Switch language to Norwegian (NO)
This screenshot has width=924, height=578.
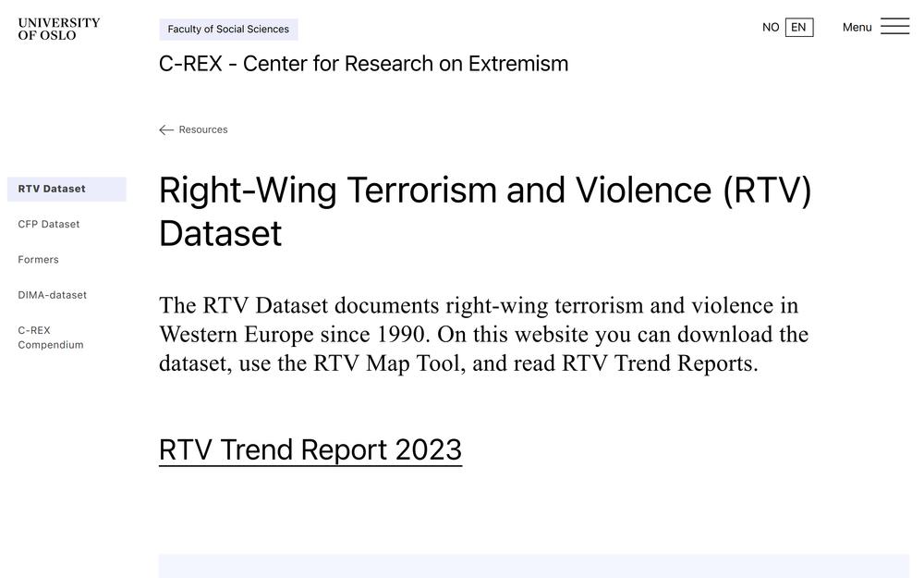click(x=771, y=27)
